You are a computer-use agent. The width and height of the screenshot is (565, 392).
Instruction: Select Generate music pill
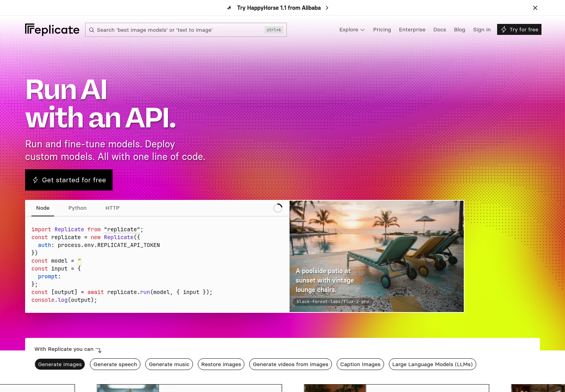(169, 364)
